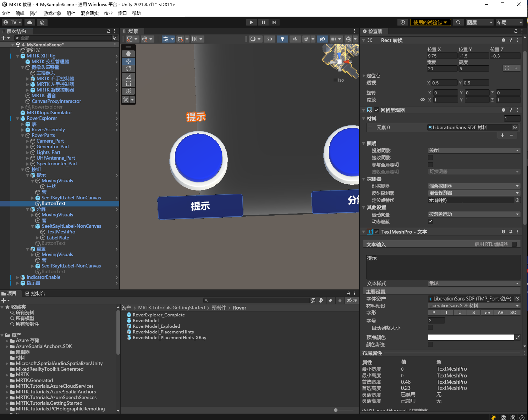Toggle bold style in TextMeshPro settings
528x420 pixels.
pos(434,312)
